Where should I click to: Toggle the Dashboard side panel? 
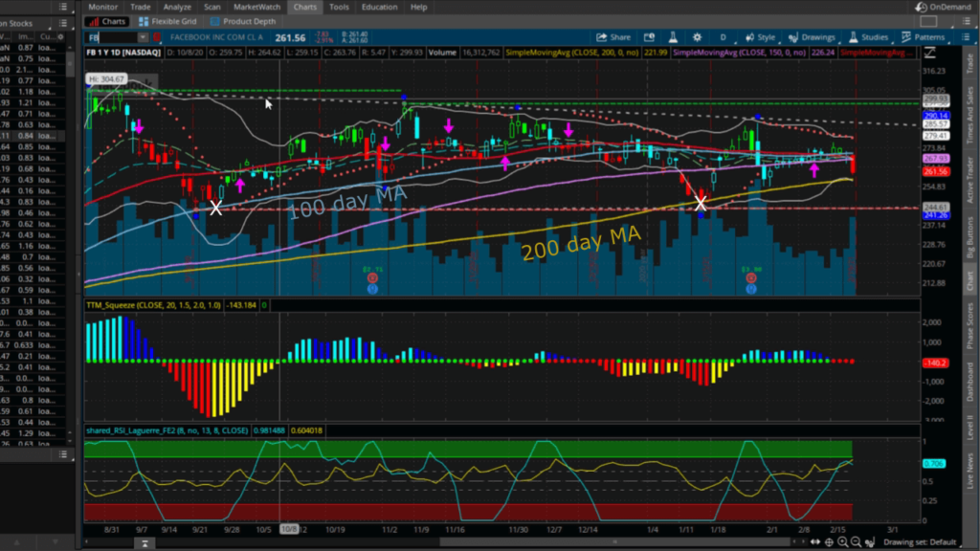point(970,383)
